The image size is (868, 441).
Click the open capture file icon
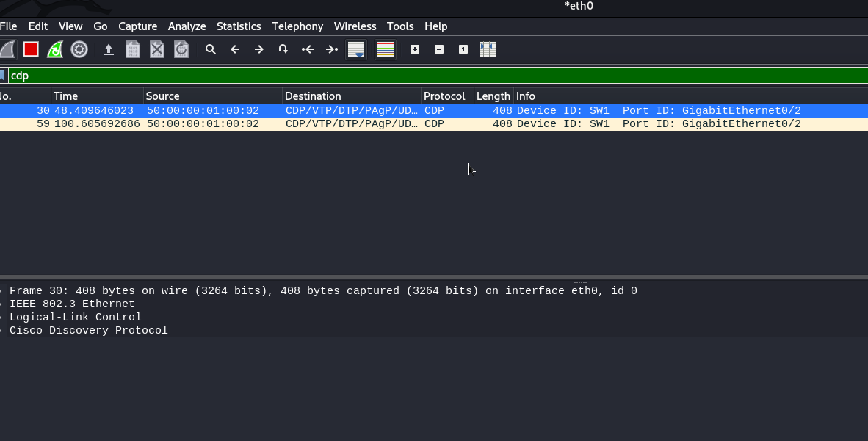click(x=109, y=49)
